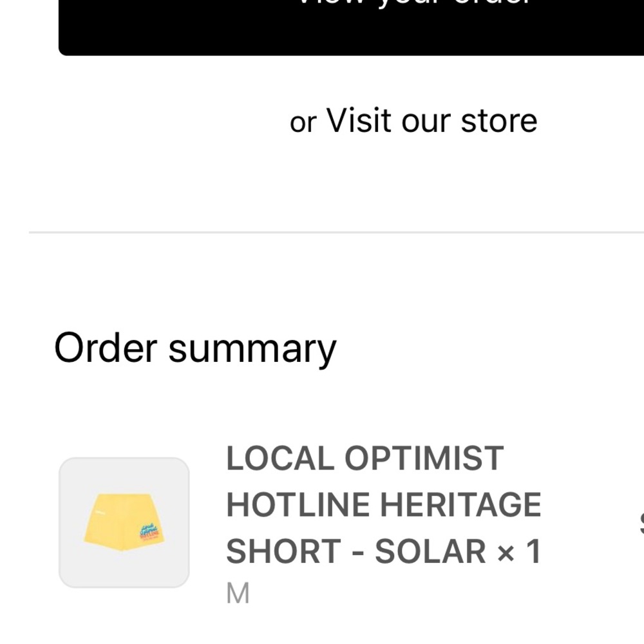Screen dimensions: 644x644
Task: Click the word SHORT in product name
Action: (x=283, y=551)
